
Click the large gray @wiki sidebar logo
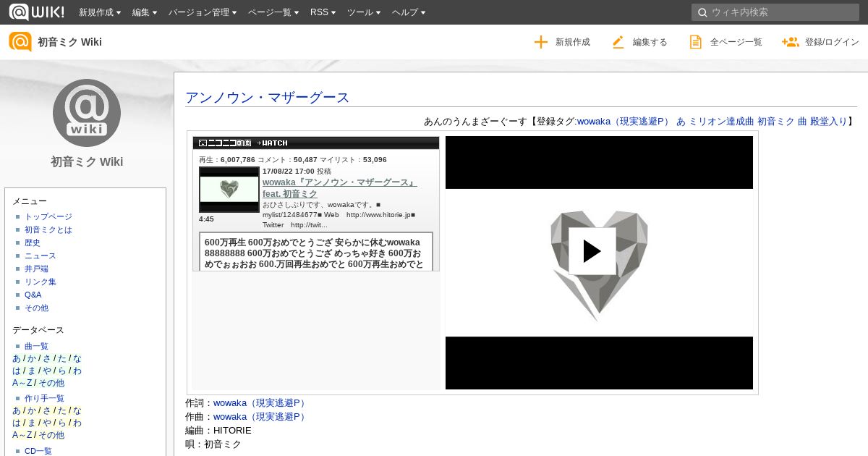click(x=87, y=113)
